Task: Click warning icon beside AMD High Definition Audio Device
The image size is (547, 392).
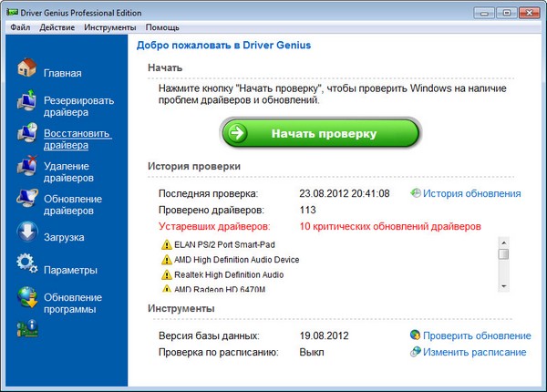Action: [167, 260]
